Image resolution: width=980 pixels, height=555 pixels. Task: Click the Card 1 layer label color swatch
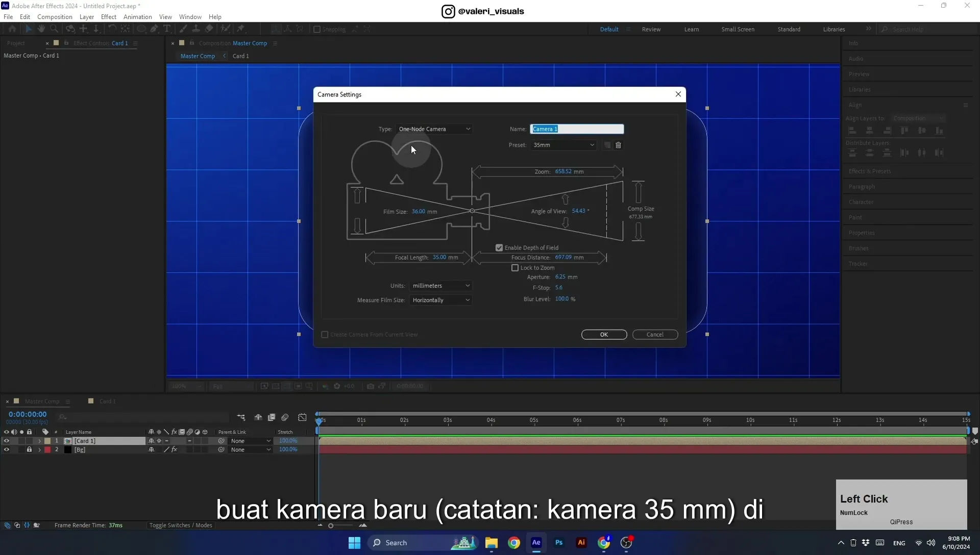pos(47,441)
